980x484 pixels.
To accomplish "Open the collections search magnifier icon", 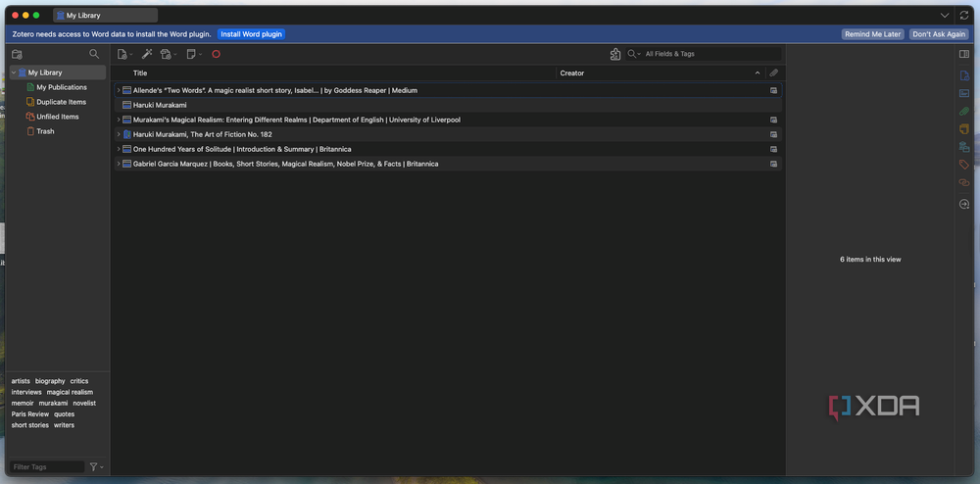I will pos(94,54).
